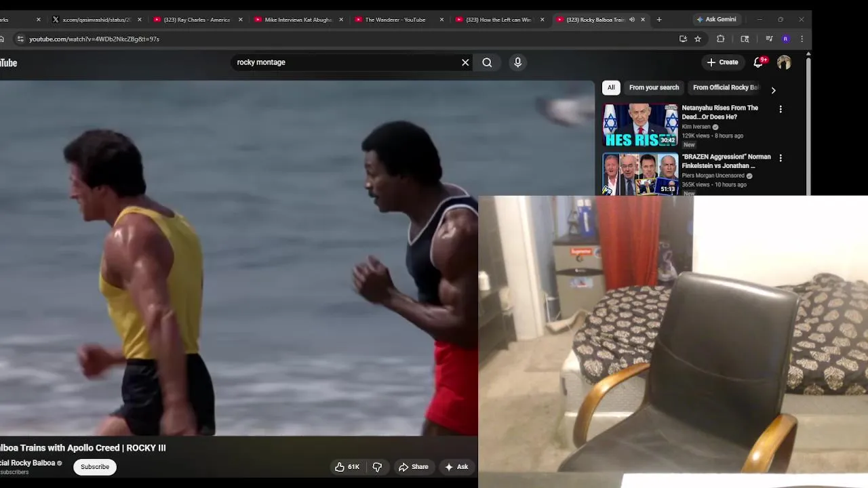The width and height of the screenshot is (868, 488).
Task: Switch to Mike Interviews Kat Abughazaleh tab
Action: click(298, 20)
